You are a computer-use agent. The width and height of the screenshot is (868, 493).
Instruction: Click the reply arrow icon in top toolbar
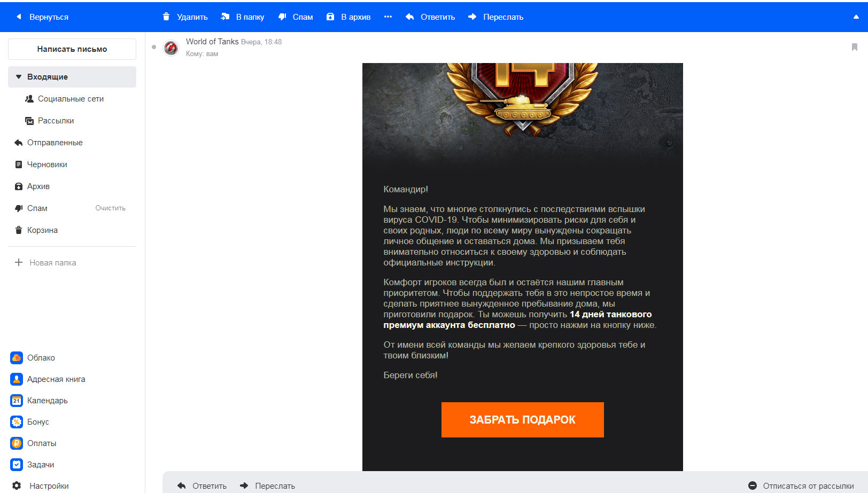(410, 17)
